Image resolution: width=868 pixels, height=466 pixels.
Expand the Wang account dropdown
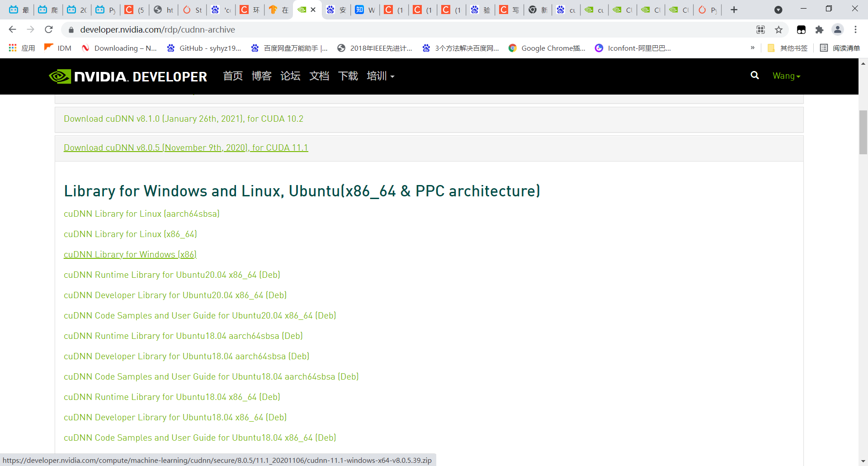coord(786,76)
